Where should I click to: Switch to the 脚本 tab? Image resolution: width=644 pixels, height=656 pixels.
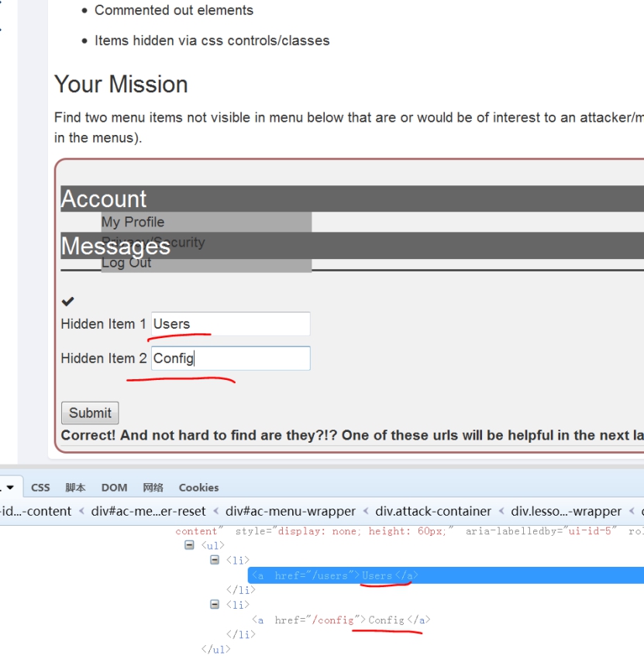pos(75,488)
